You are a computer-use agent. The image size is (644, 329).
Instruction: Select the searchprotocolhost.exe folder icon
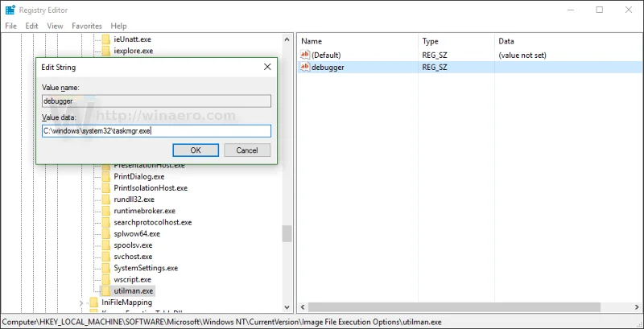point(106,222)
